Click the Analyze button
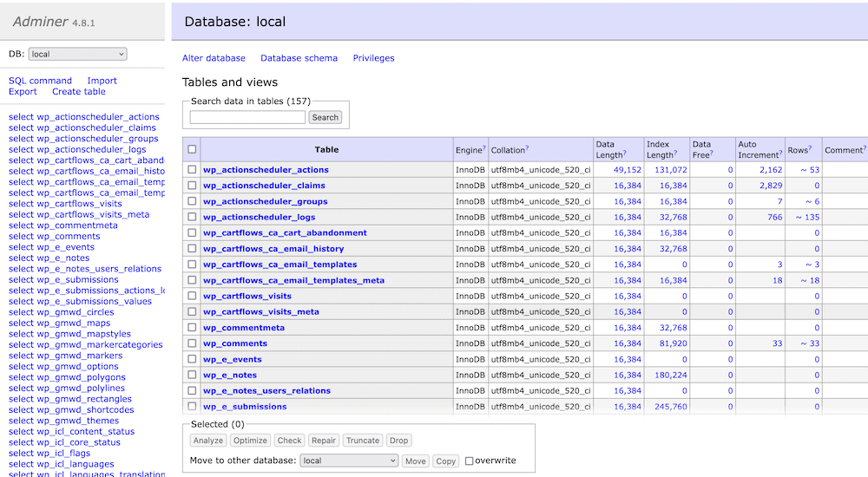868x477 pixels. pyautogui.click(x=208, y=441)
